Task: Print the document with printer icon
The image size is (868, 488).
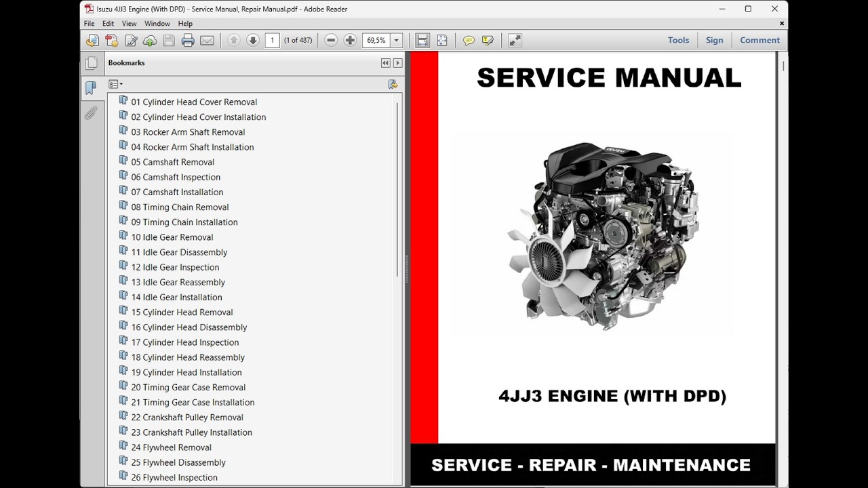Action: (188, 41)
